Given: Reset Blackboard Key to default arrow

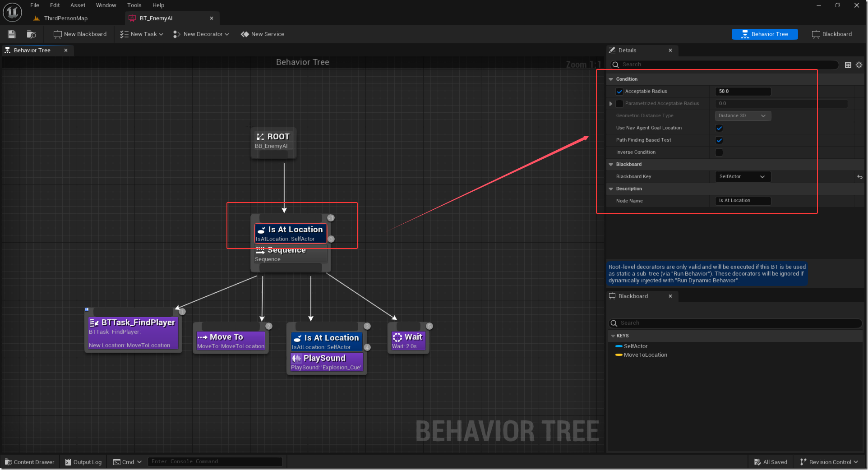Looking at the screenshot, I should (860, 177).
